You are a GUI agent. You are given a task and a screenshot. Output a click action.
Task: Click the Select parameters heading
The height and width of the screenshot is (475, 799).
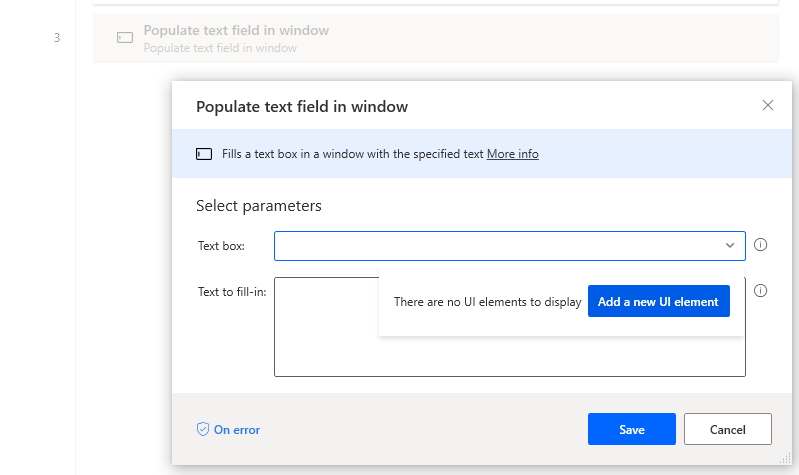tap(259, 206)
